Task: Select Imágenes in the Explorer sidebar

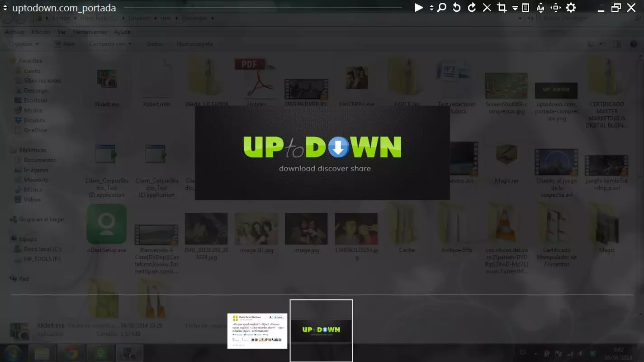Action: click(x=36, y=170)
